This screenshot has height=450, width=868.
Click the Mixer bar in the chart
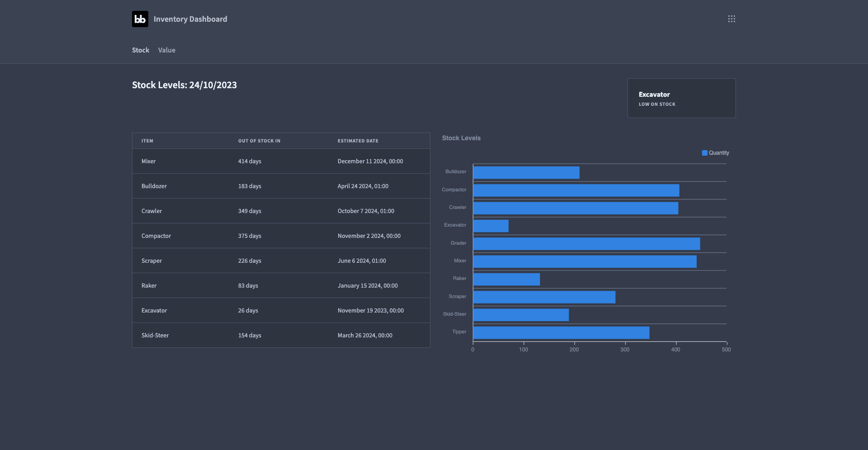pos(585,261)
